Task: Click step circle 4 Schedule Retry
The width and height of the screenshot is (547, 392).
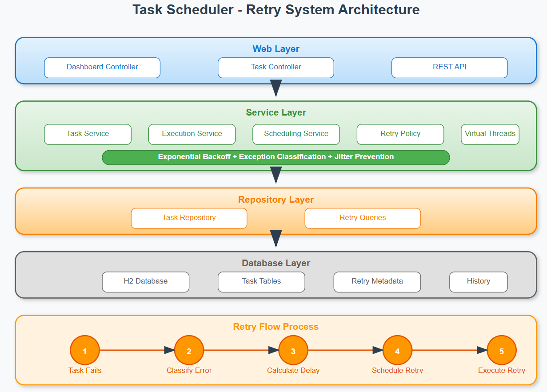Action: click(397, 350)
